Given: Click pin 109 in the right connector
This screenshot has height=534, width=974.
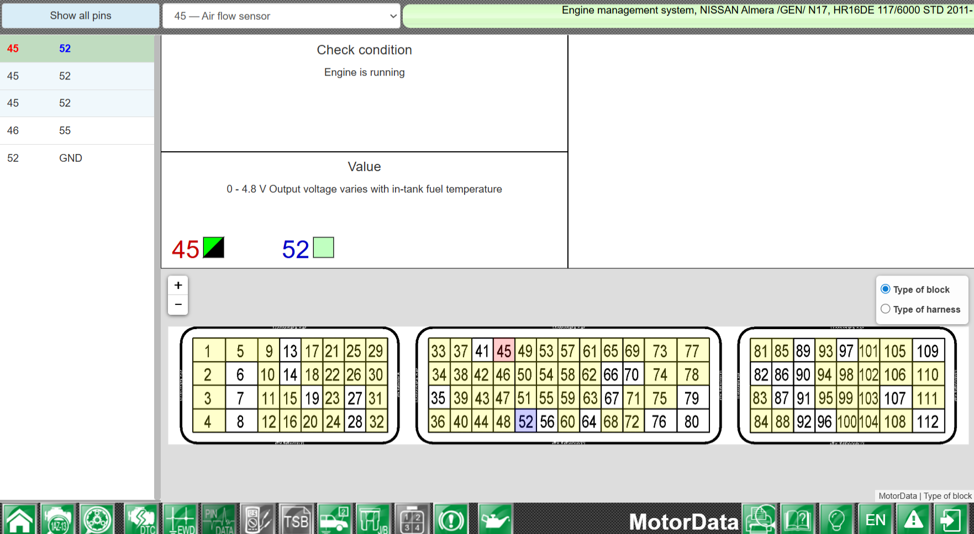Looking at the screenshot, I should pos(928,351).
